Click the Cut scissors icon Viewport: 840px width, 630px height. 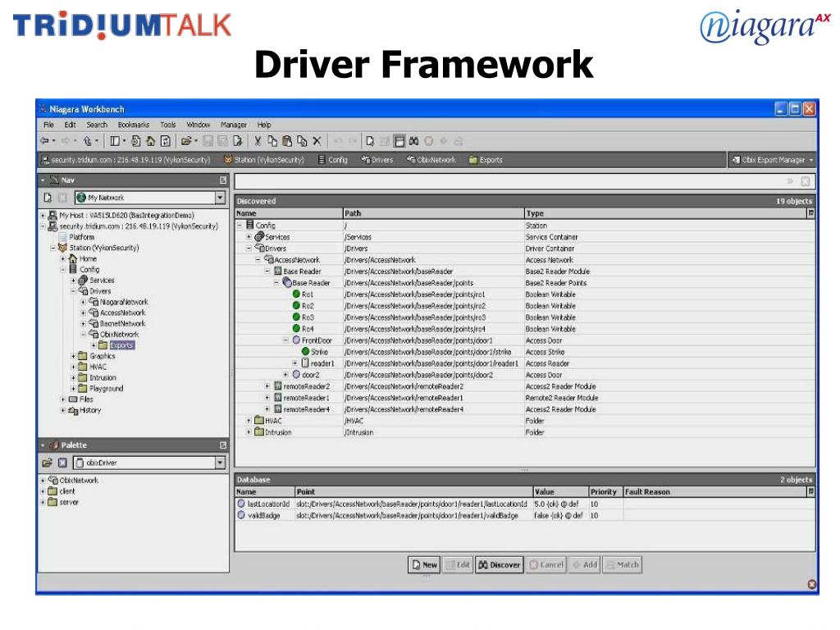pos(258,141)
